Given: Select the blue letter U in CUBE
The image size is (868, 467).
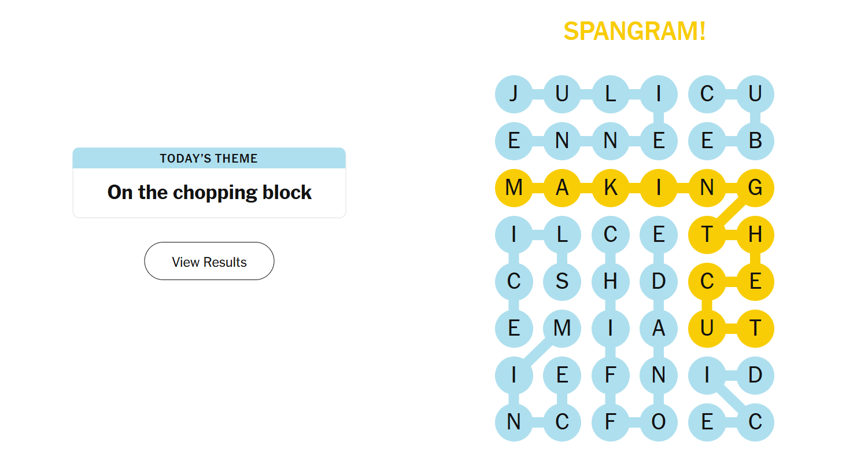Looking at the screenshot, I should [x=755, y=94].
